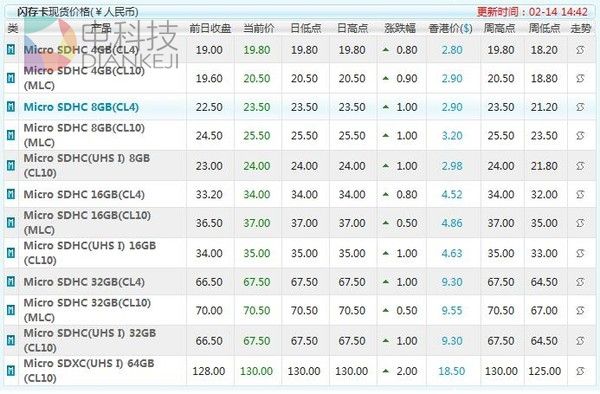Click the category icon beside Micro SDHC(UHS I) 8GB
The width and height of the screenshot is (600, 394).
[11, 166]
